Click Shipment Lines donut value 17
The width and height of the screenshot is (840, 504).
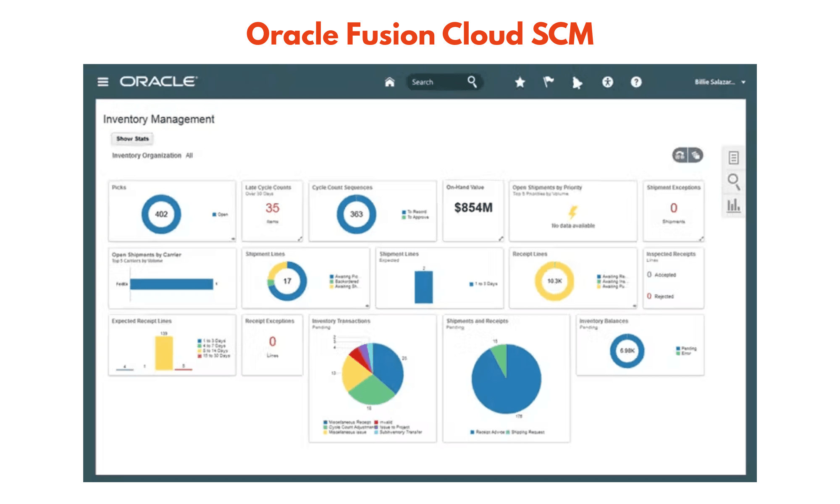pyautogui.click(x=287, y=281)
